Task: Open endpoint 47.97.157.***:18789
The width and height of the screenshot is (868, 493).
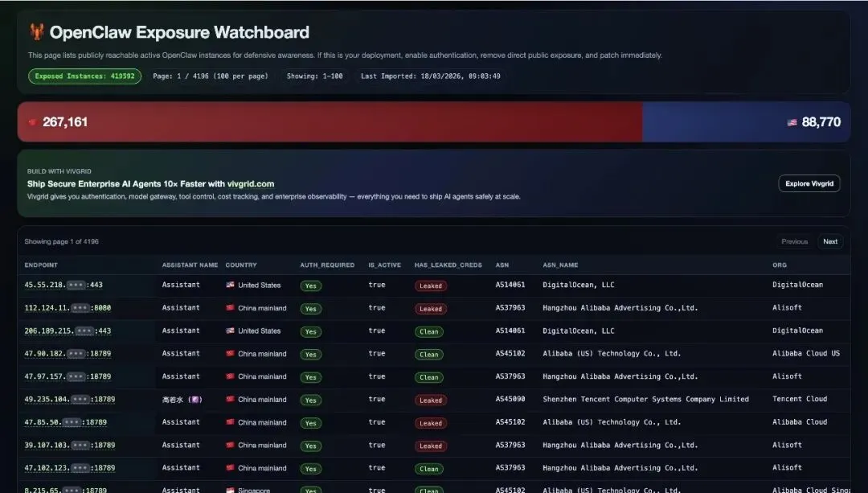Action: click(68, 376)
